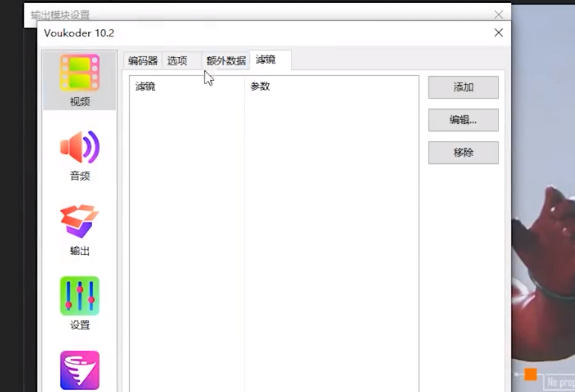Image resolution: width=575 pixels, height=392 pixels.
Task: Close the 输出模块设置 window behind
Action: point(498,14)
